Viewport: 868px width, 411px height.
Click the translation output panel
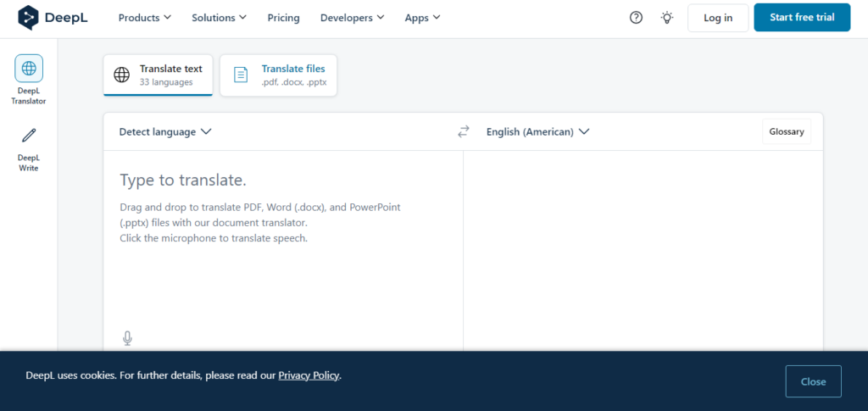click(643, 250)
